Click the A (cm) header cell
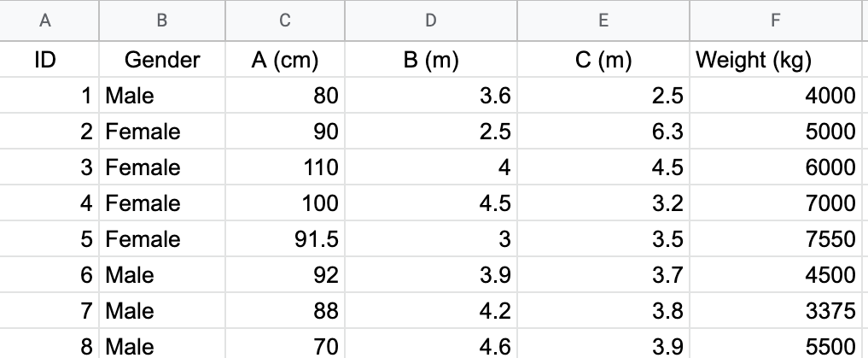The image size is (868, 358). (x=285, y=60)
